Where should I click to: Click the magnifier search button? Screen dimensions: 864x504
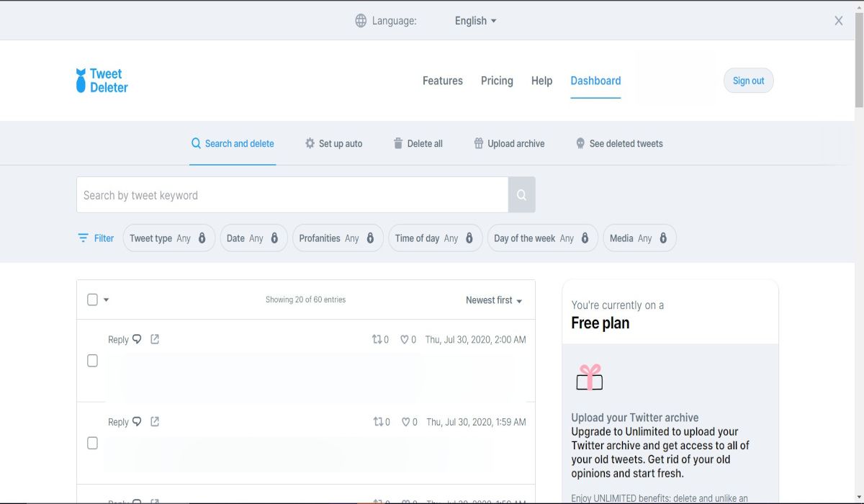(521, 195)
